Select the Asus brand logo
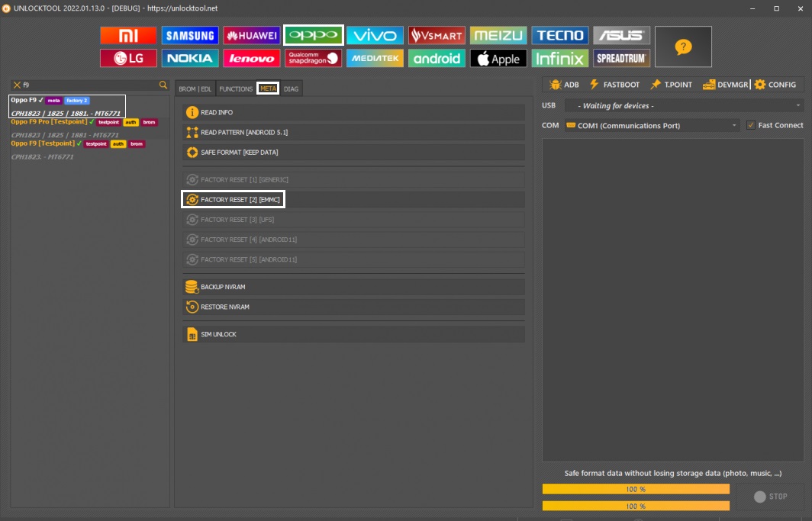 [621, 35]
